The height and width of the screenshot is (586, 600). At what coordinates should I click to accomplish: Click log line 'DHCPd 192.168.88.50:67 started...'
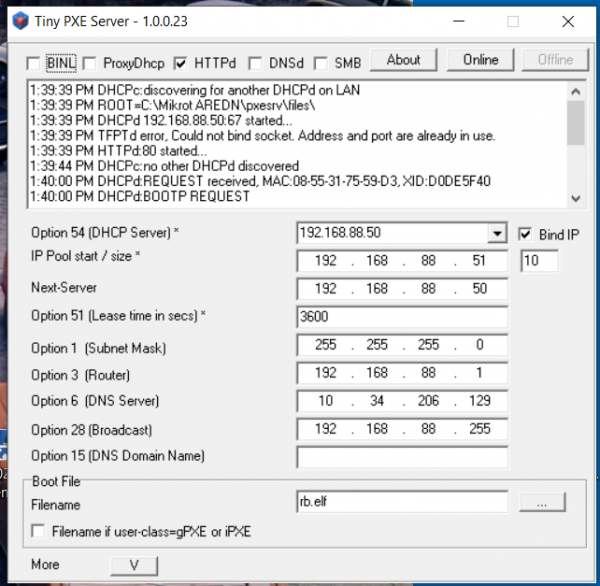(x=161, y=121)
